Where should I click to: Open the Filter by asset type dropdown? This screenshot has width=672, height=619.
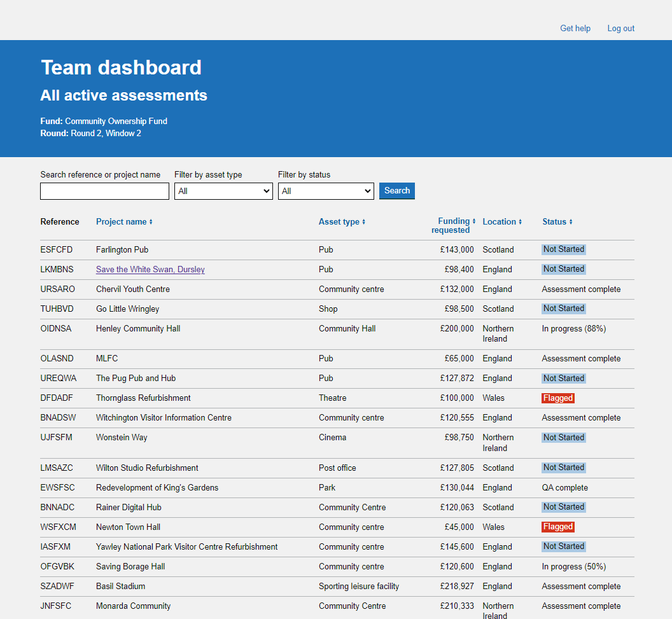click(223, 191)
